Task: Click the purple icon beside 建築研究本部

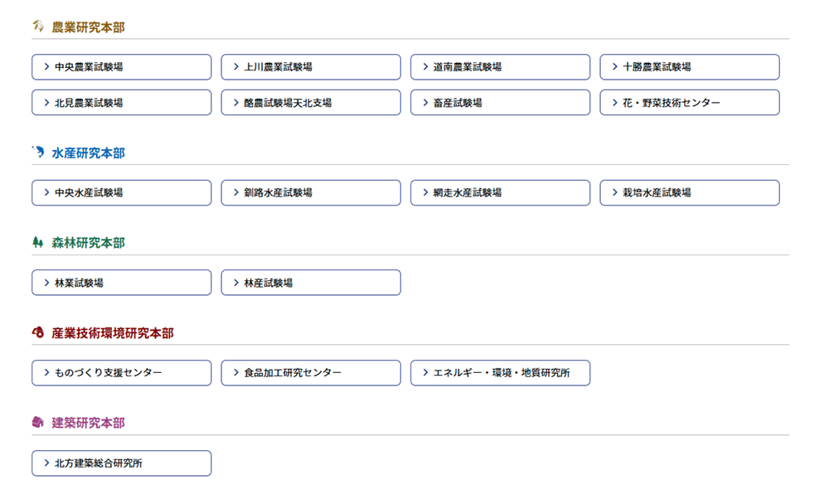Action: click(38, 423)
